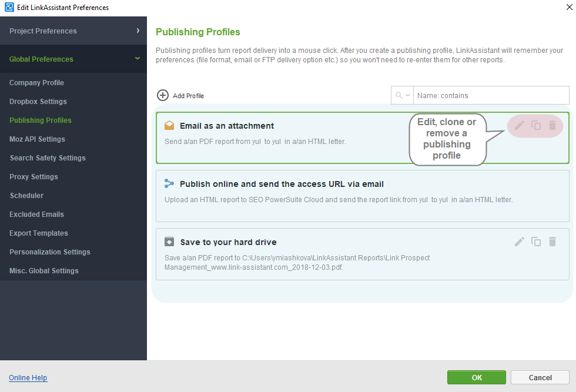Go to Dropbox Settings

(38, 102)
